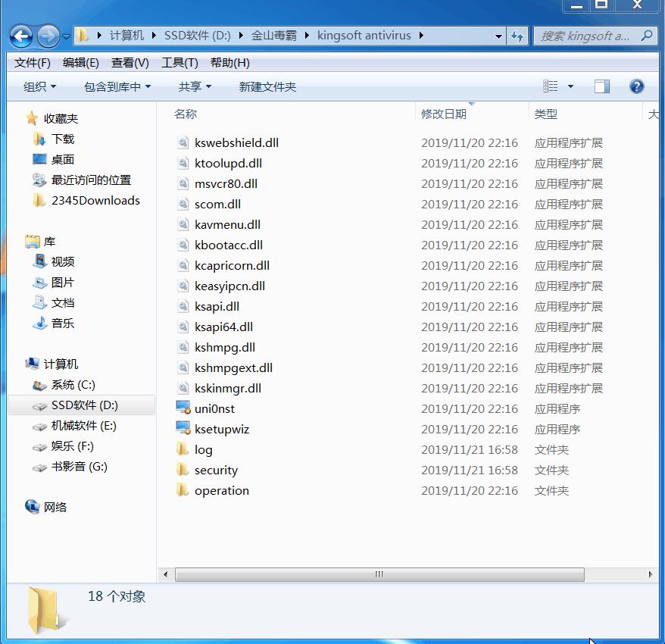The image size is (665, 644).
Task: Select the kbootacc.dll file icon
Action: (183, 245)
